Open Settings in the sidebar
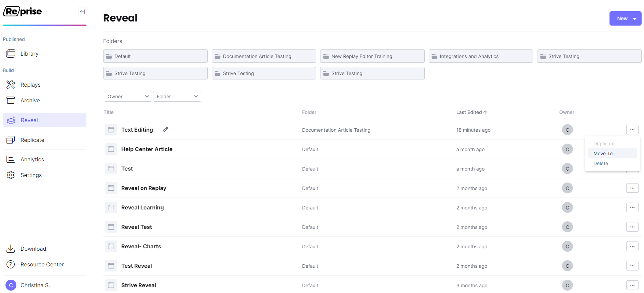Viewport: 644px width, 293px height. [44, 175]
